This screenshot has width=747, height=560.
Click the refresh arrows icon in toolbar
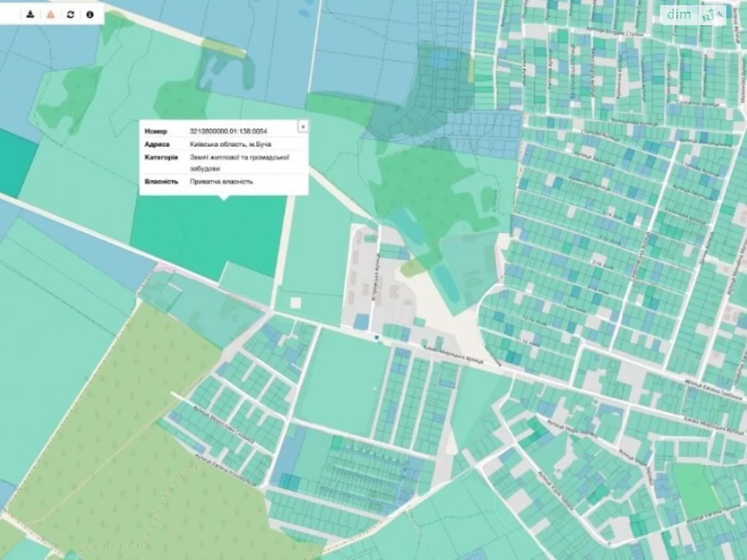point(70,14)
